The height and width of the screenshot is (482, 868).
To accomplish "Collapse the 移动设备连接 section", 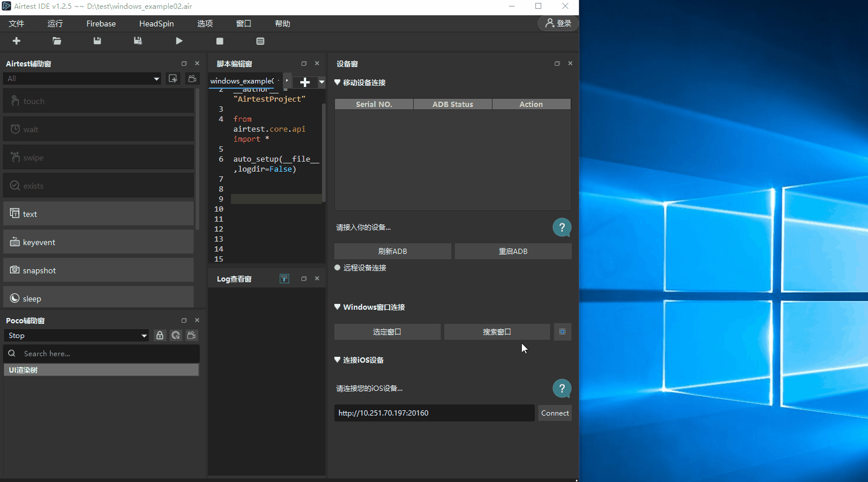I will (x=337, y=82).
